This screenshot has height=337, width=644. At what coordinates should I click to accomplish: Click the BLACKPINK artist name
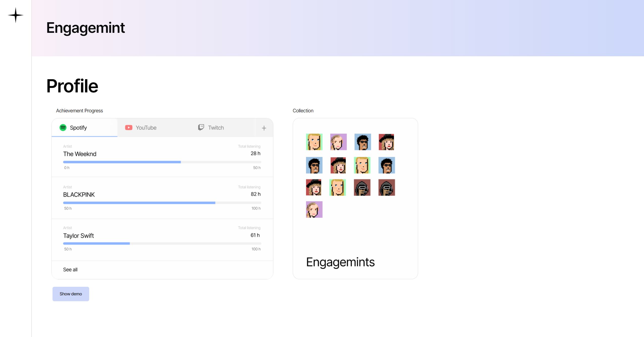(79, 195)
